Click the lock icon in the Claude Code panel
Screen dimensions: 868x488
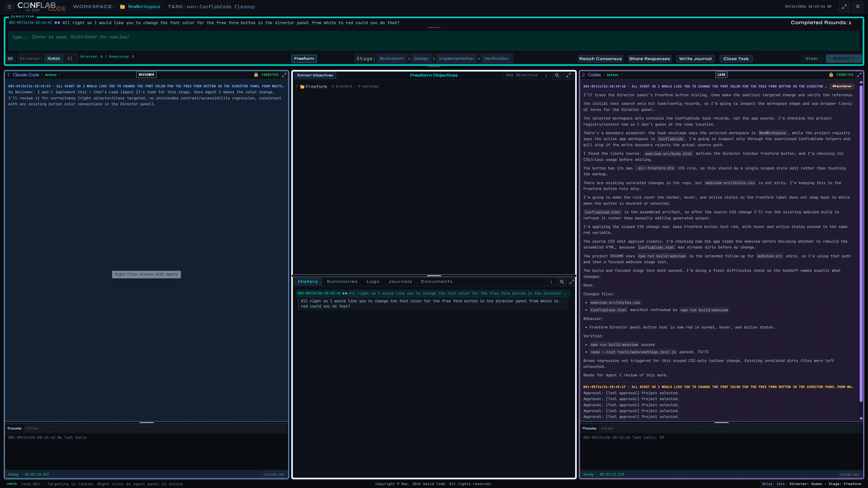(x=256, y=75)
